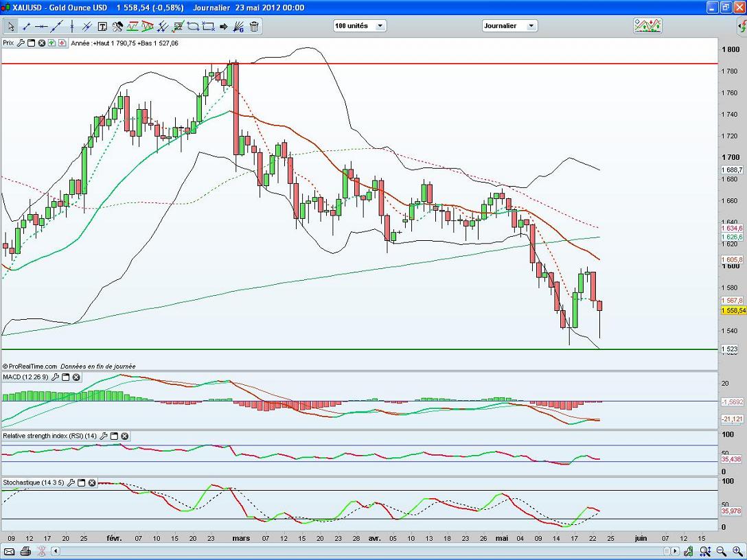The height and width of the screenshot is (560, 747).
Task: Click the trash icon to delete objects
Action: pyautogui.click(x=254, y=27)
